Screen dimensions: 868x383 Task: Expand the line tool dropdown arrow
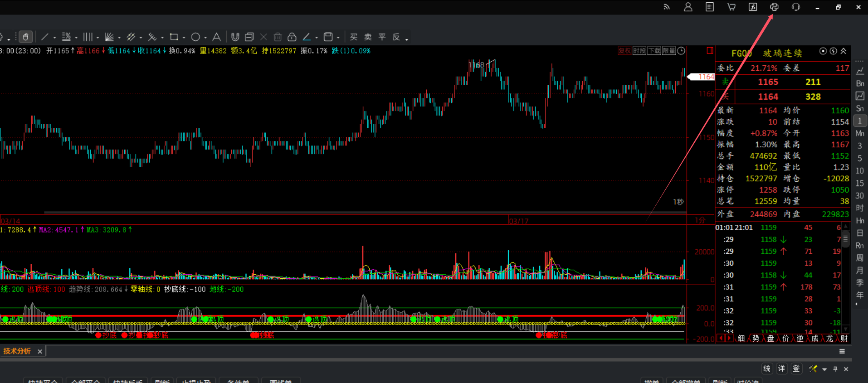[x=55, y=38]
